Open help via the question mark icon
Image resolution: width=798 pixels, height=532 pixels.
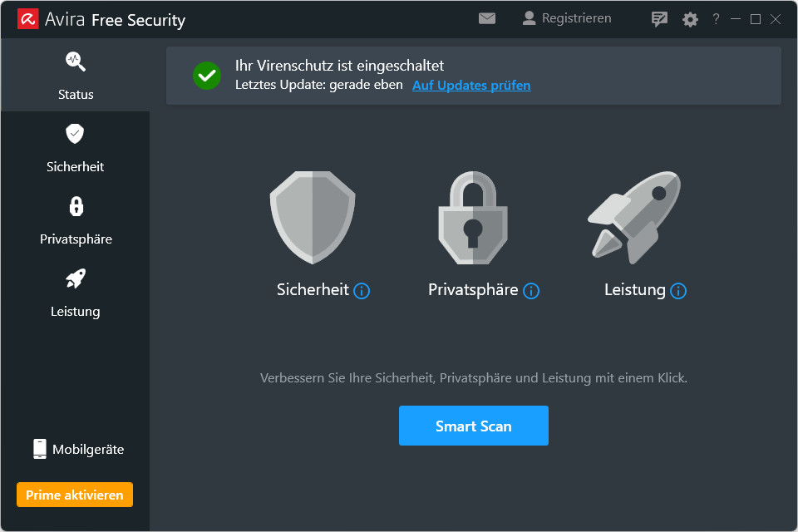click(715, 17)
